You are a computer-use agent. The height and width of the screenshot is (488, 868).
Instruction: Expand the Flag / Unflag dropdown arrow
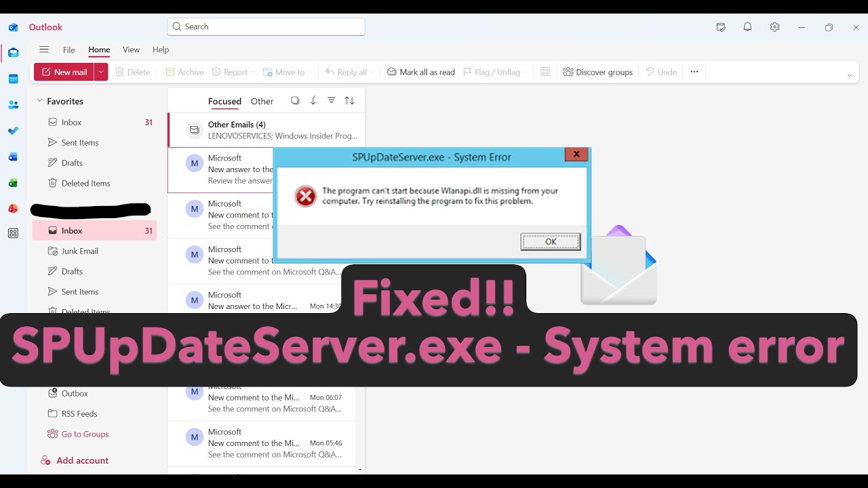click(526, 73)
